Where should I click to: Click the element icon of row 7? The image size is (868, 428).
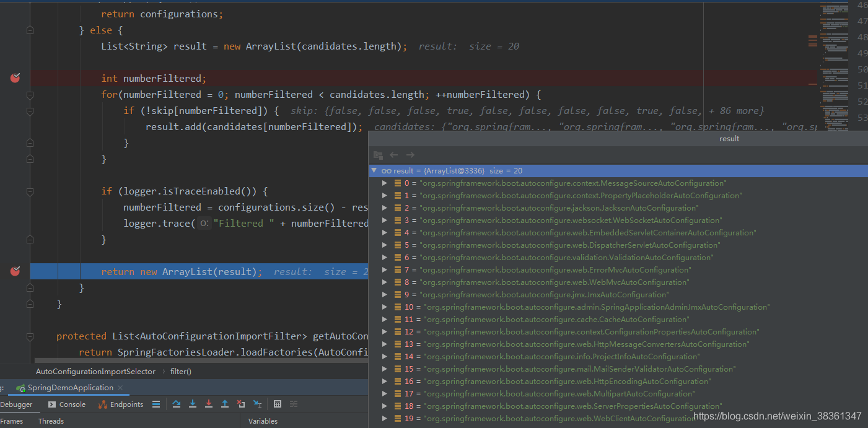397,269
